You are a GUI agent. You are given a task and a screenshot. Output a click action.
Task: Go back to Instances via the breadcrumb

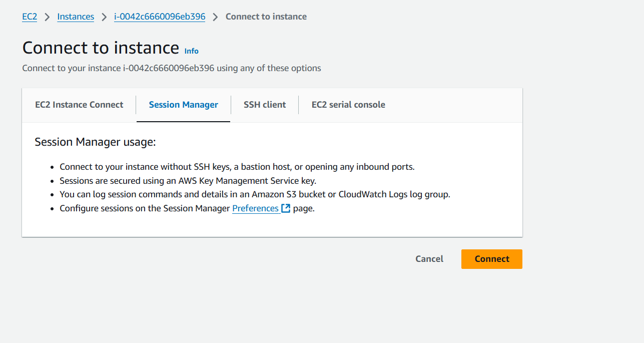point(76,17)
